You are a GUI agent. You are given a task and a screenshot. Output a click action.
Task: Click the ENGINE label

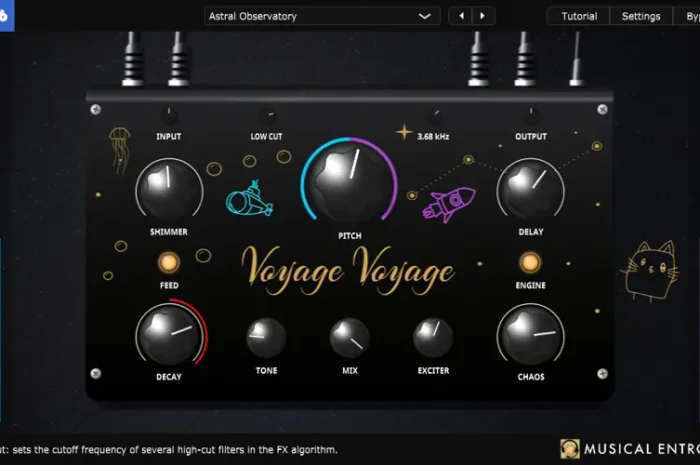(x=530, y=285)
